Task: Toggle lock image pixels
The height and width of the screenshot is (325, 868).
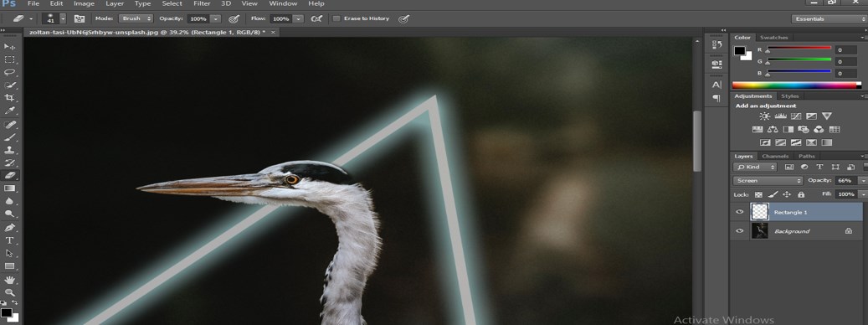Action: click(x=773, y=195)
